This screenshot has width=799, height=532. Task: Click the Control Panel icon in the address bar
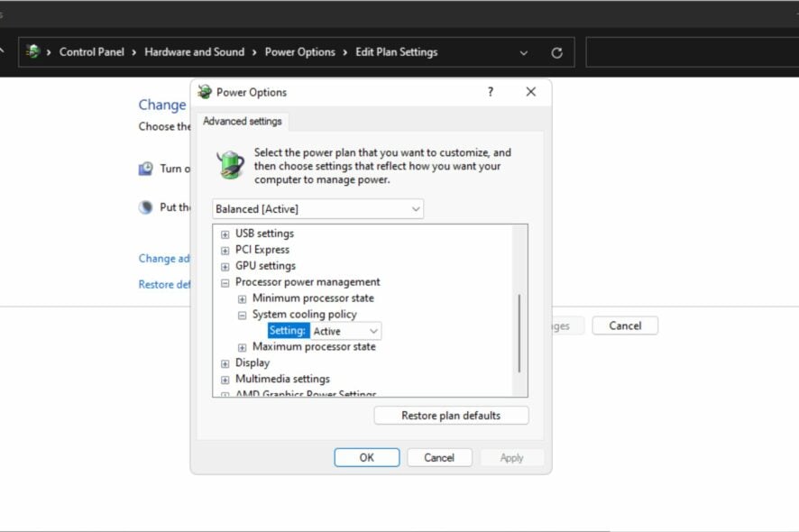pos(32,51)
